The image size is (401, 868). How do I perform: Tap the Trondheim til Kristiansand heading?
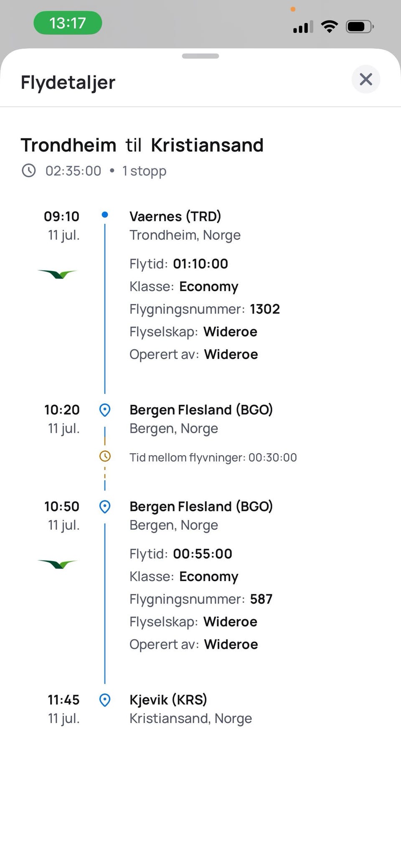point(142,145)
